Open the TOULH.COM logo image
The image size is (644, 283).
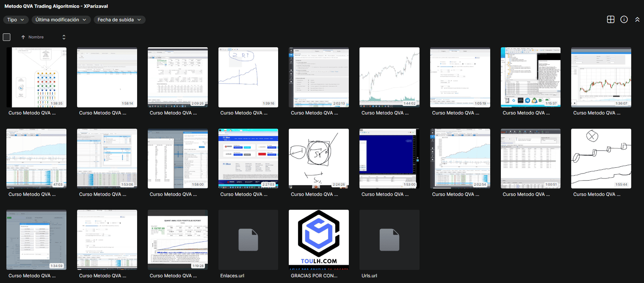point(319,240)
